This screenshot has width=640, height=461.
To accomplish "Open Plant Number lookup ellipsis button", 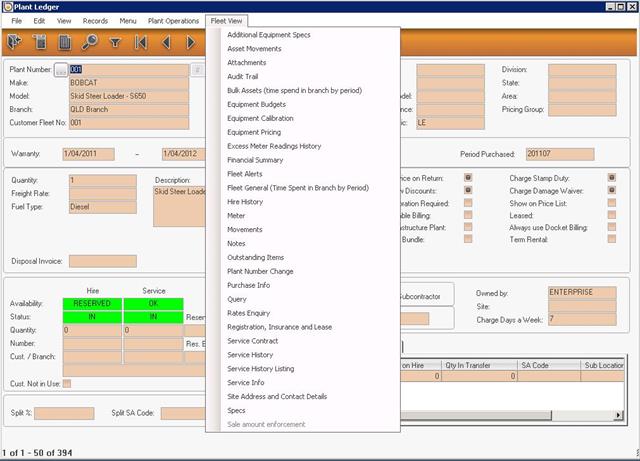I will [60, 70].
